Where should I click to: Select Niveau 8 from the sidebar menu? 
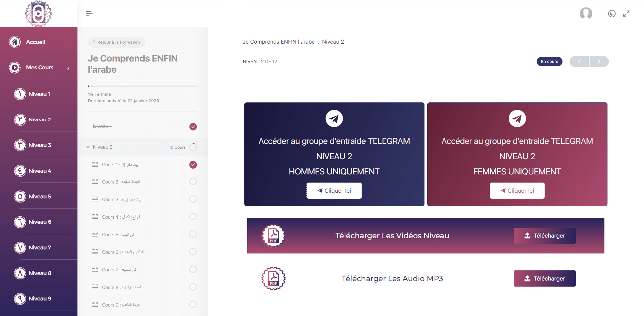(40, 273)
